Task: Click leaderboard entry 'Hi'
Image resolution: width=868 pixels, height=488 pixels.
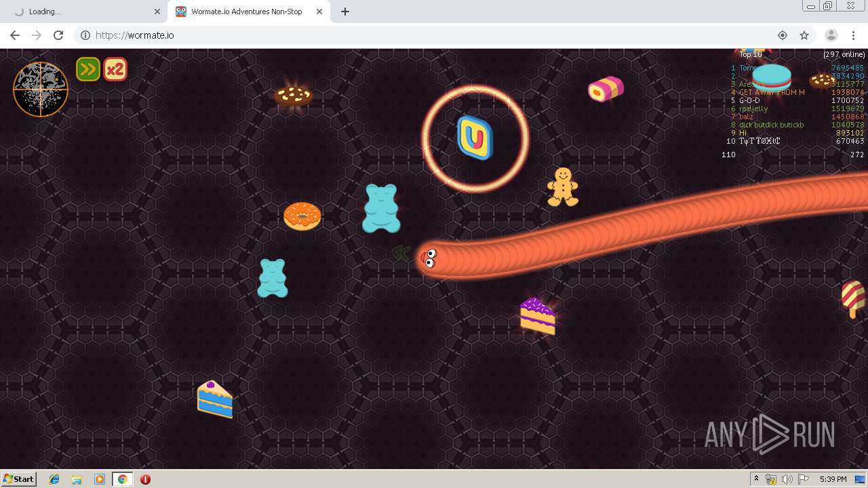Action: [x=743, y=133]
